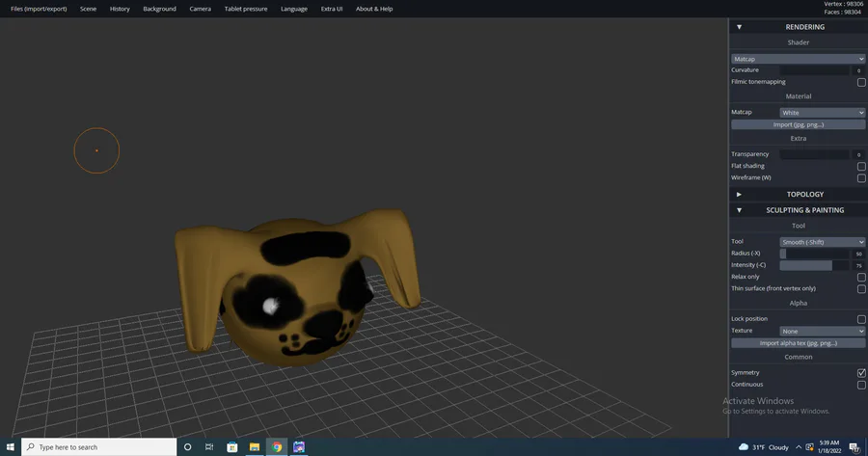Click the Curvature value field
868x456 pixels.
click(x=858, y=70)
